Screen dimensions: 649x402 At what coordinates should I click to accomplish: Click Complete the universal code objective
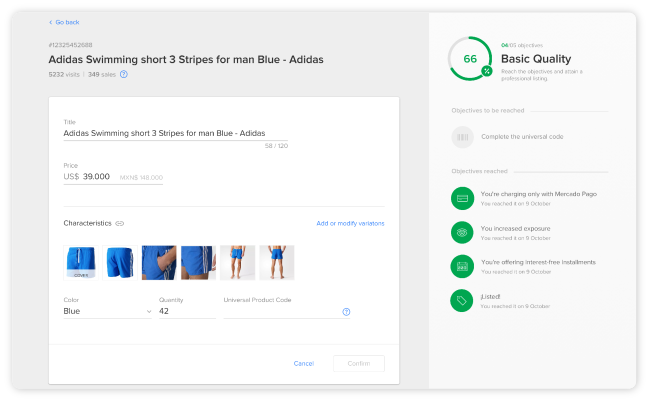click(x=522, y=137)
